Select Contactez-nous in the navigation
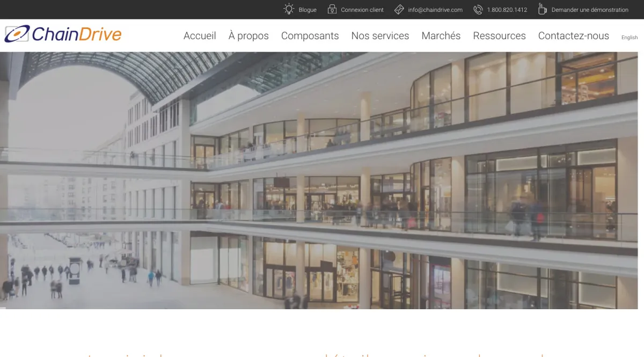644x357 pixels. tap(574, 35)
